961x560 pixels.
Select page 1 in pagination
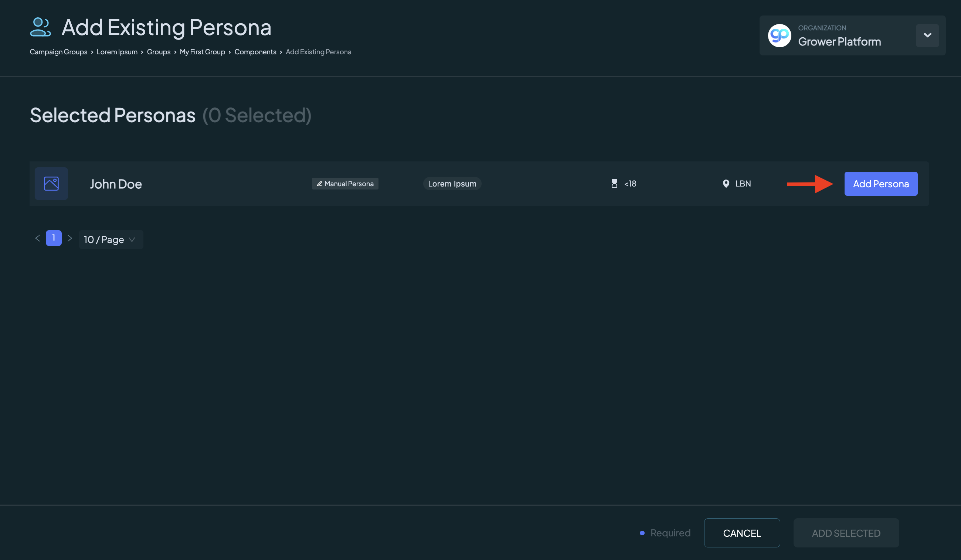pyautogui.click(x=54, y=238)
